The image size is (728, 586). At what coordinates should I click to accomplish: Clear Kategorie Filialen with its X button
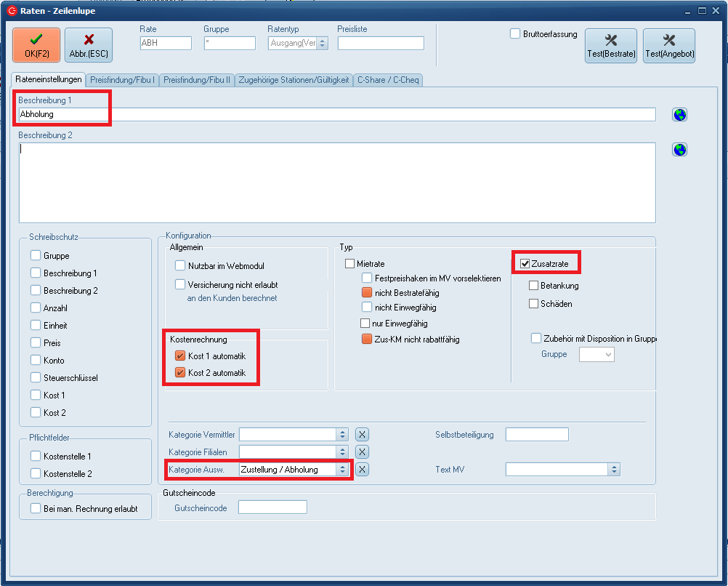[363, 452]
